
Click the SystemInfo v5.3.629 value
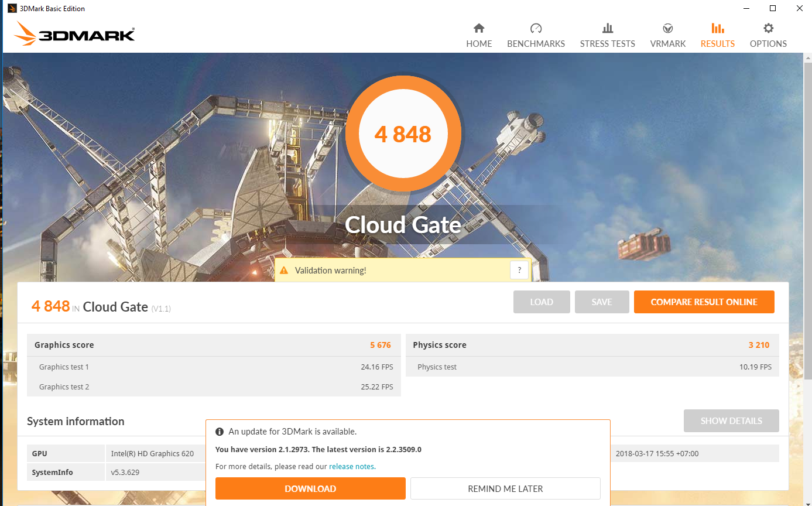[x=125, y=473]
